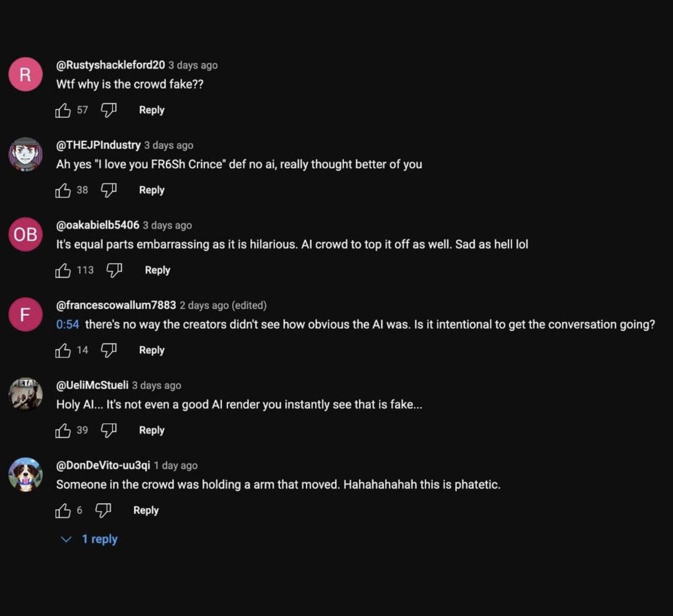
Task: Like @francescowallum7883's comment
Action: (x=63, y=351)
